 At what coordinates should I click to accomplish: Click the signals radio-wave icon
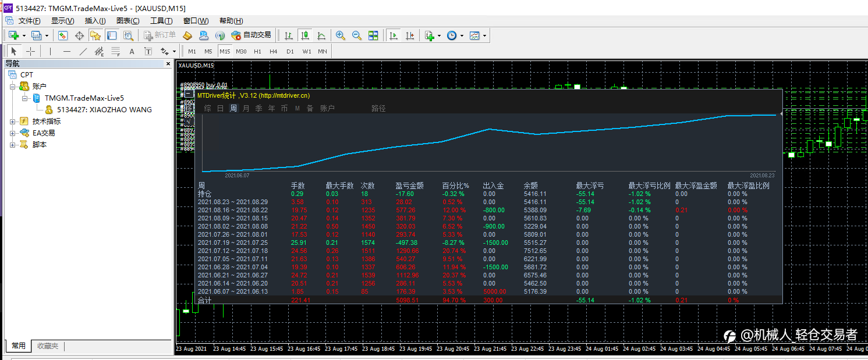[x=220, y=35]
